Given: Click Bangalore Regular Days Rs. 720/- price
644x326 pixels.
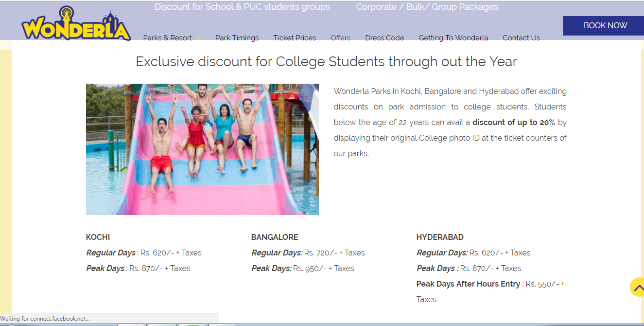Looking at the screenshot, I should pyautogui.click(x=321, y=253).
